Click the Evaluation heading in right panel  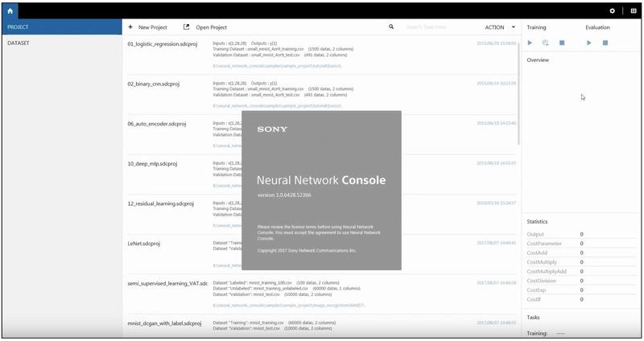(597, 27)
